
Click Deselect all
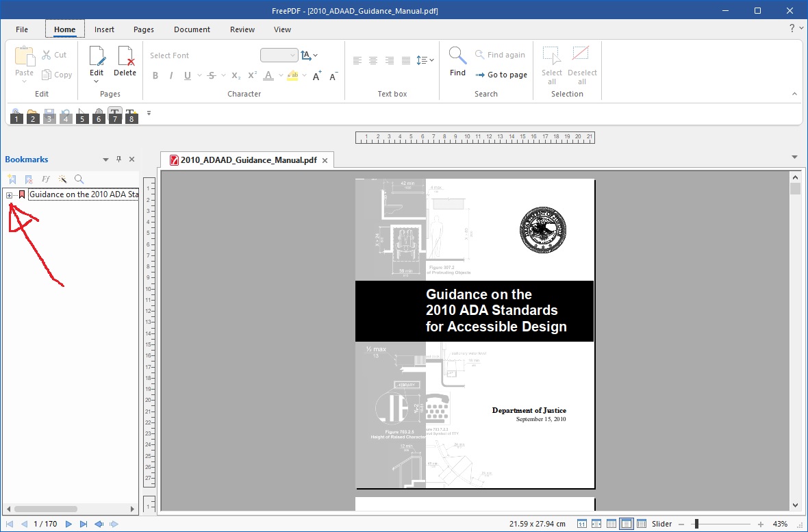click(582, 66)
